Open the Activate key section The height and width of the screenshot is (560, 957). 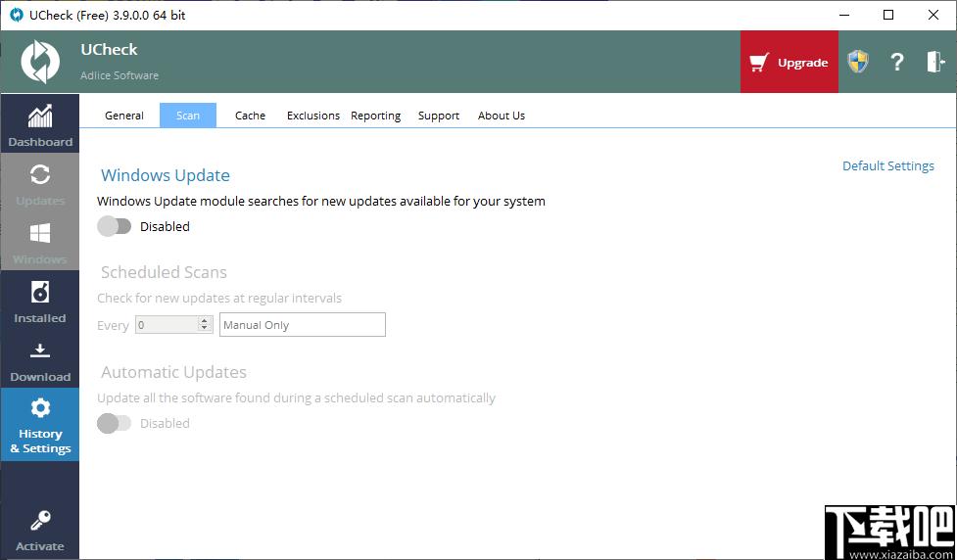(x=40, y=530)
